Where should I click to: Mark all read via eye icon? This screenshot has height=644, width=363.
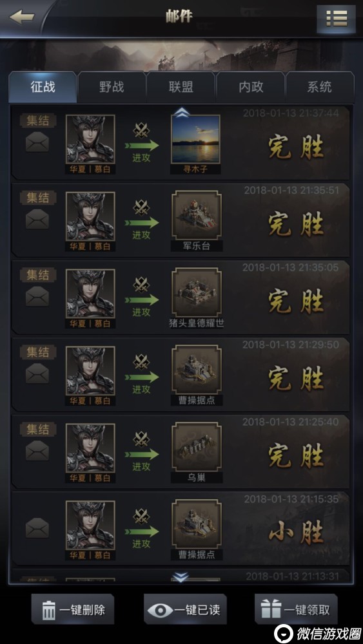(x=161, y=611)
